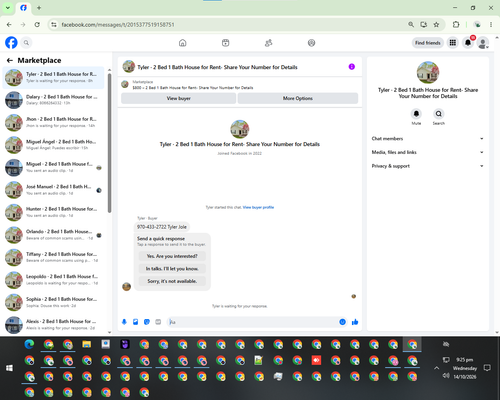Click the View buyer button

point(178,98)
